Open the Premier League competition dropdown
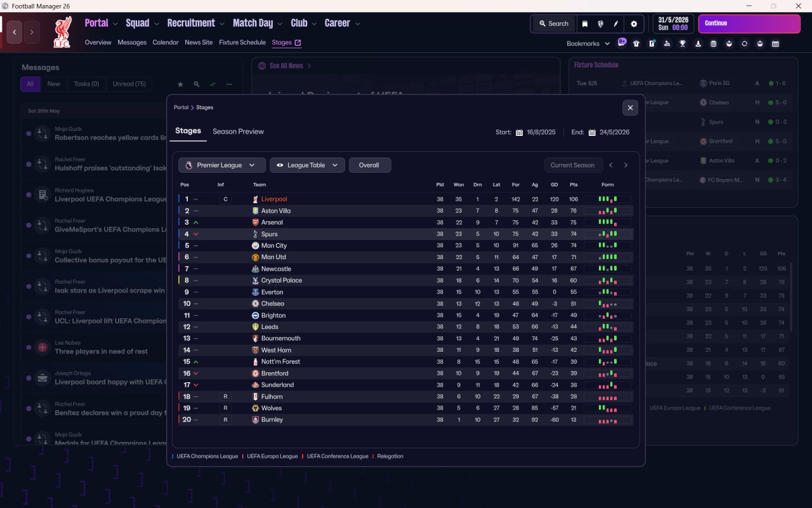Screen dimensions: 812x508 click(222, 165)
